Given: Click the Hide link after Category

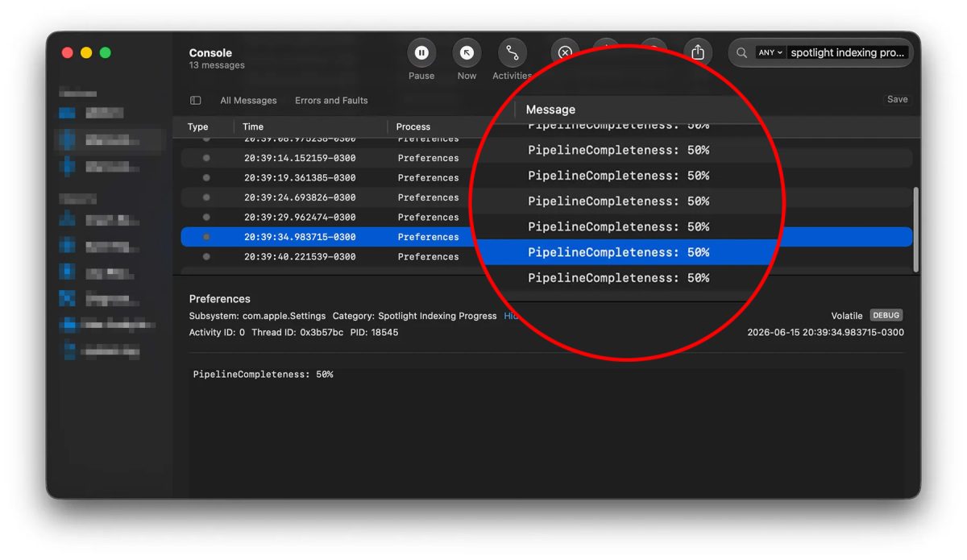Looking at the screenshot, I should coord(509,316).
